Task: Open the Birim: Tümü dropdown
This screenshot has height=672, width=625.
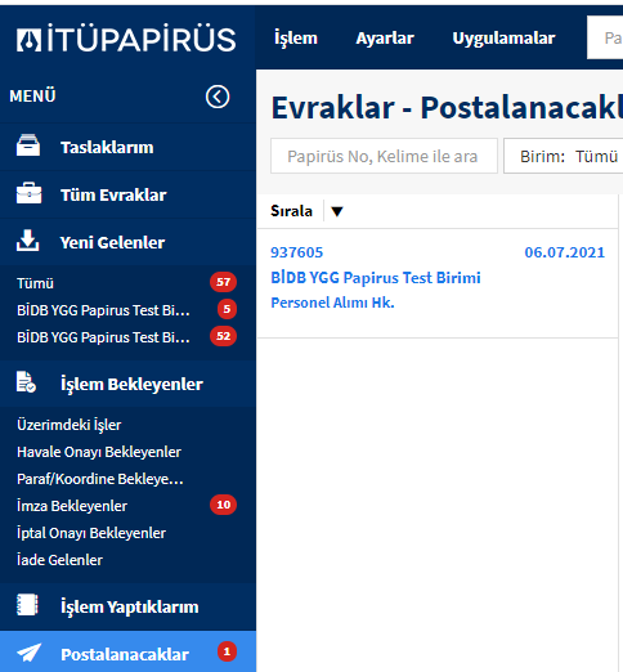Action: [x=564, y=156]
